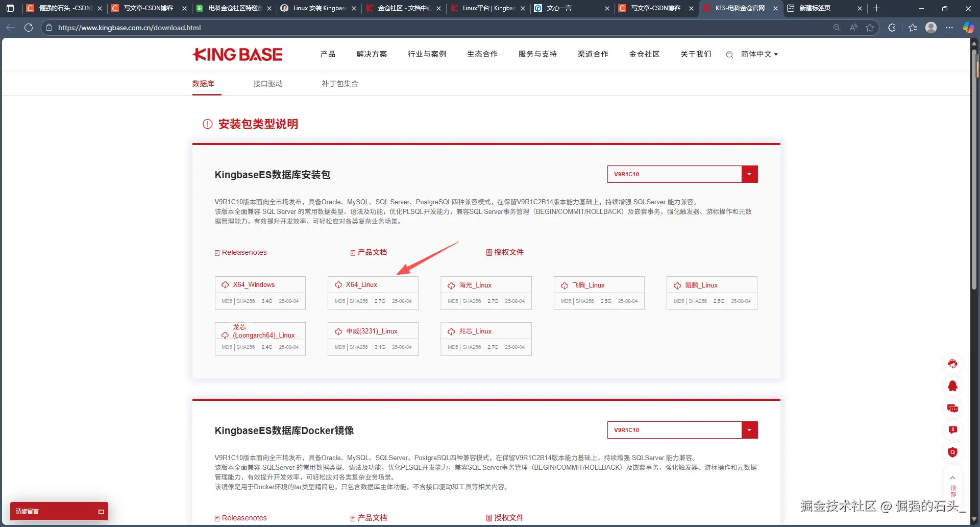The image size is (980, 527).
Task: Add page to favorites star icon
Action: point(870,28)
